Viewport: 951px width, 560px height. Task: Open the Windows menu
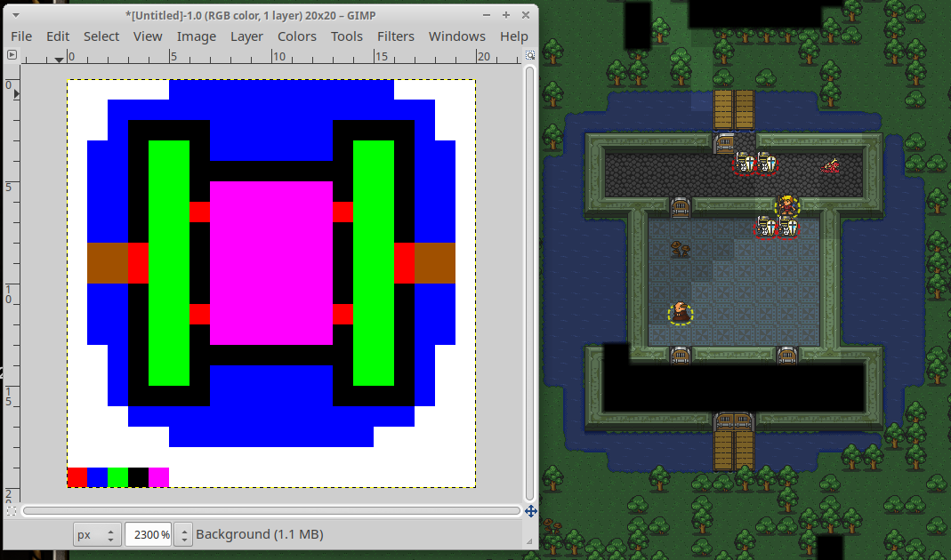(x=456, y=36)
